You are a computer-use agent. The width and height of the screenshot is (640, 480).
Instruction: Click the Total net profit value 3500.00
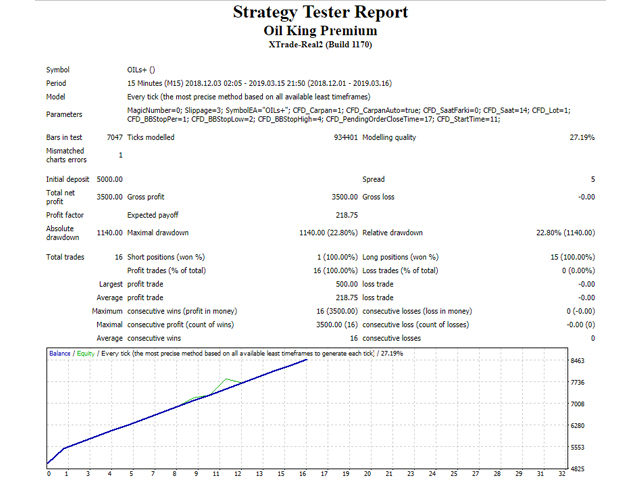tap(109, 197)
